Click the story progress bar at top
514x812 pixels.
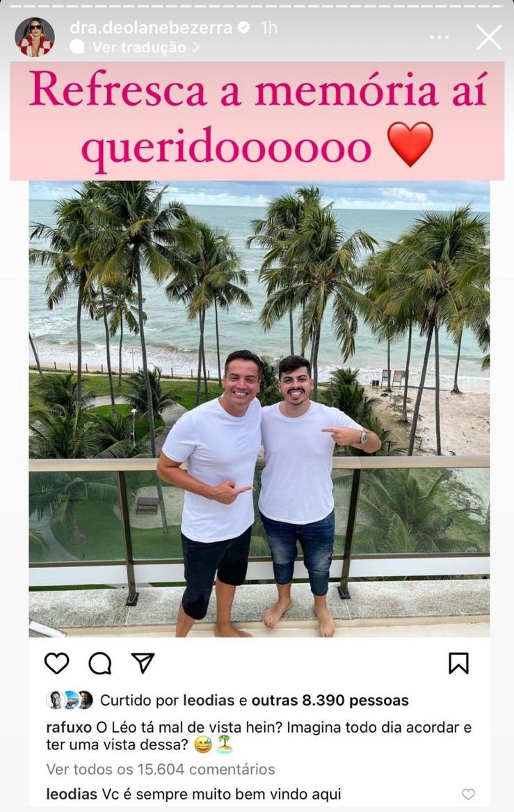[257, 6]
